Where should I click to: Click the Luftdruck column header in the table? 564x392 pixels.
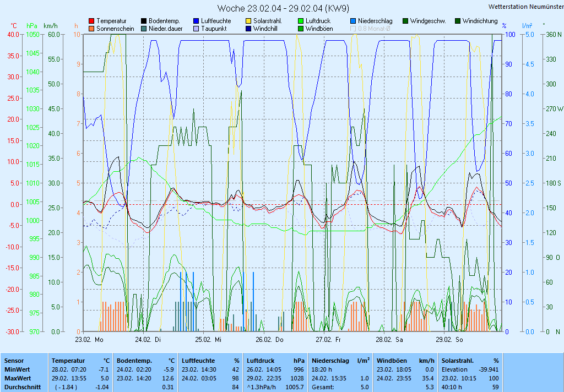click(x=262, y=361)
